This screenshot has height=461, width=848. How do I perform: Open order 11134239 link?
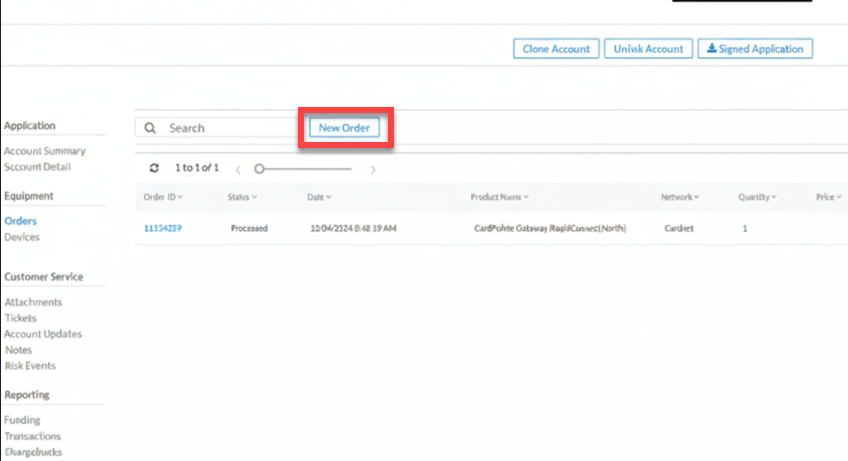pyautogui.click(x=163, y=228)
